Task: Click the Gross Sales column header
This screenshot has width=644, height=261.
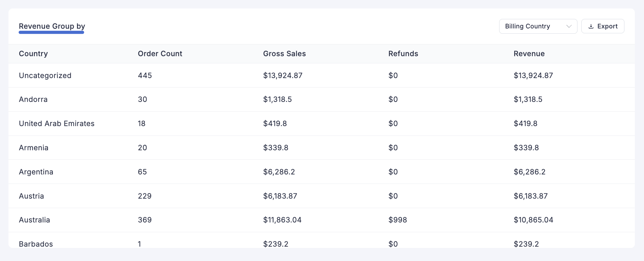Action: pos(284,54)
